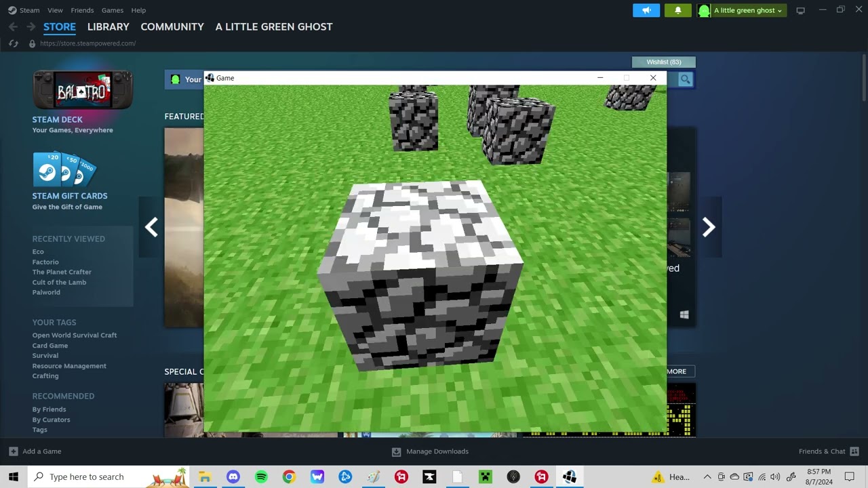Click the Friends & Chat label

point(822,451)
